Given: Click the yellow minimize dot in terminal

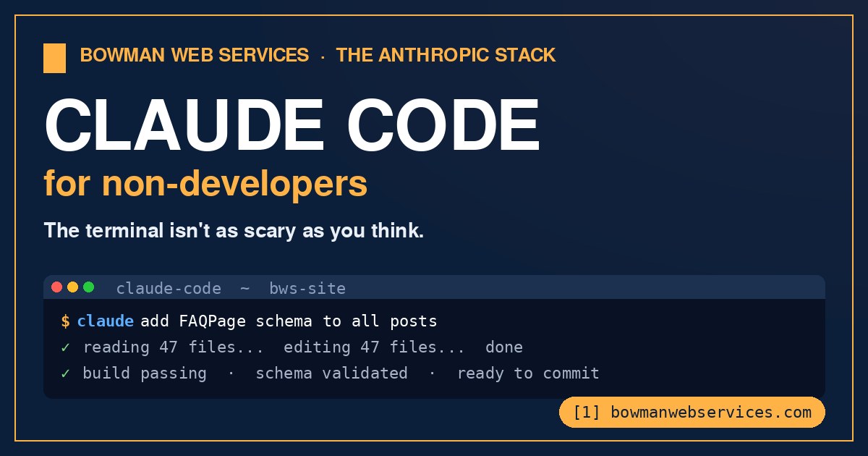Looking at the screenshot, I should tap(73, 287).
